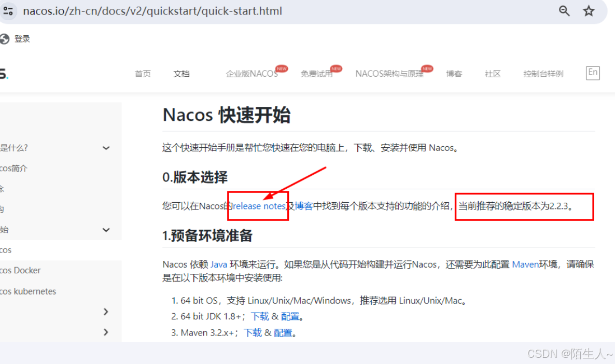Collapse the 是什么? sidebar section chevron
The image size is (615, 364).
pos(106,148)
